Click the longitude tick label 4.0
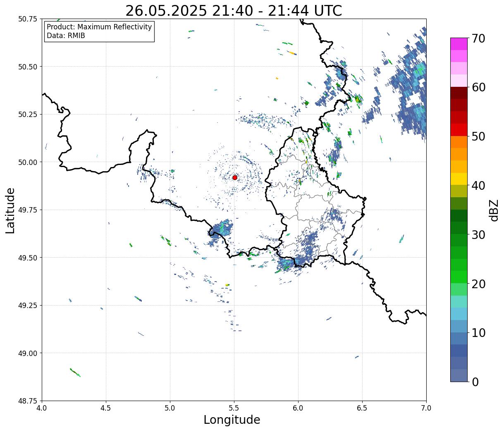 (x=42, y=408)
